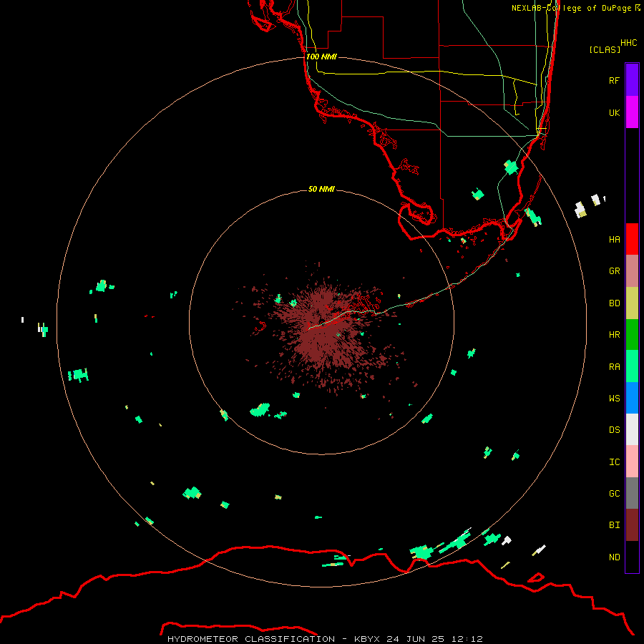The height and width of the screenshot is (644, 644).
Task: Click the RF legend label text
Action: click(x=614, y=80)
